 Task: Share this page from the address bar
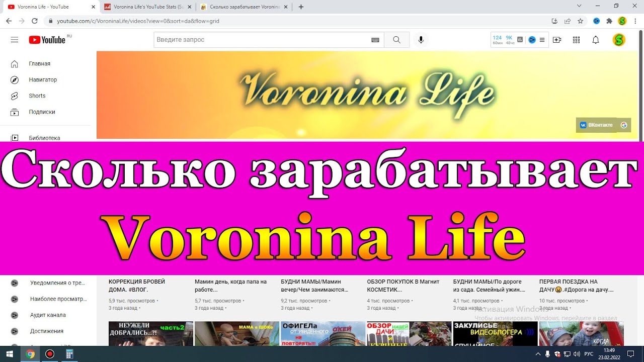[568, 21]
